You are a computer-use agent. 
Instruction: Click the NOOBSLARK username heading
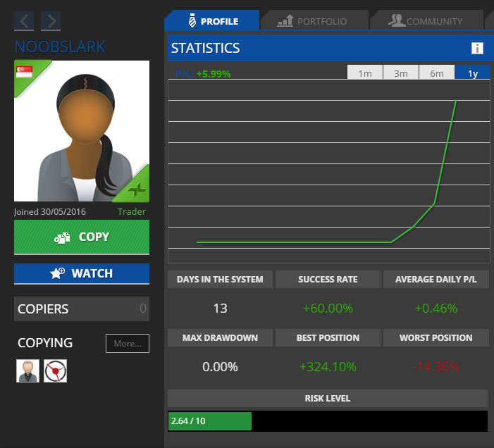60,47
